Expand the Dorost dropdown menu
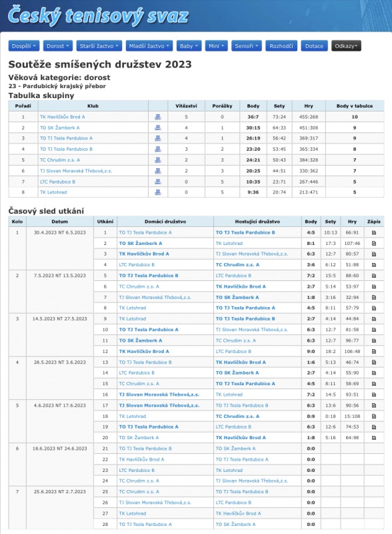 click(58, 46)
